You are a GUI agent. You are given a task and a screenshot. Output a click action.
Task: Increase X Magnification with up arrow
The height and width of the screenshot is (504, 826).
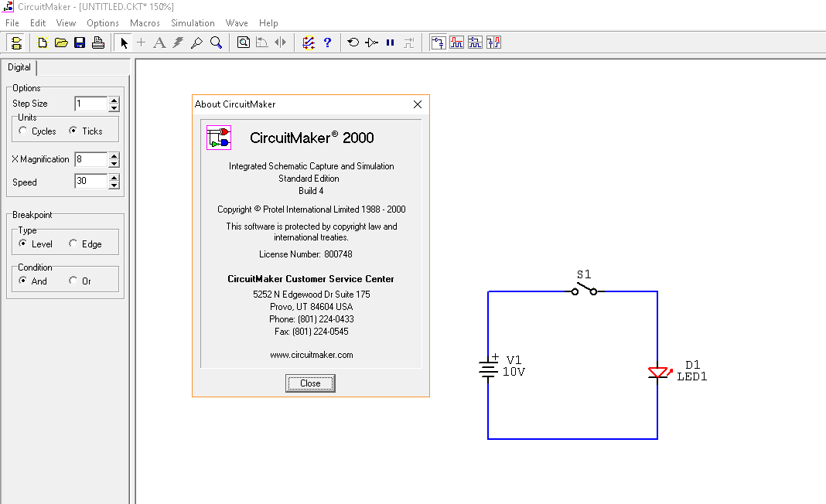pyautogui.click(x=114, y=156)
